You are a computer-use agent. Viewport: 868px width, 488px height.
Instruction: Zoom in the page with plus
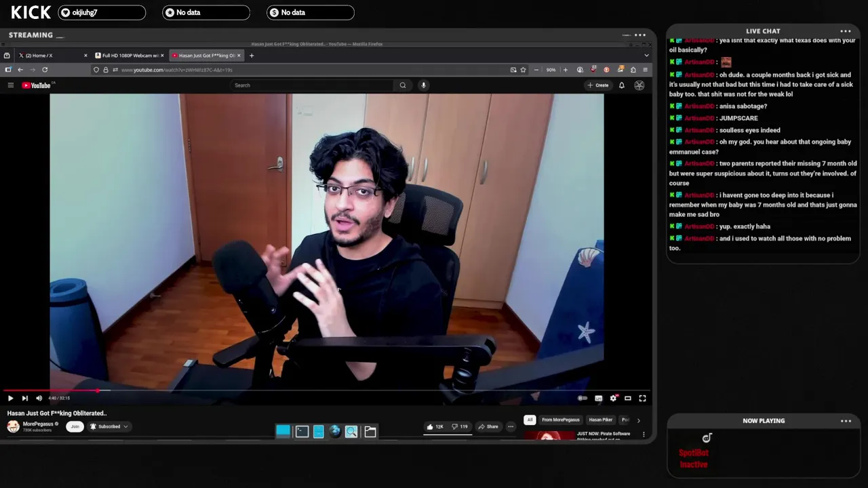click(x=565, y=70)
